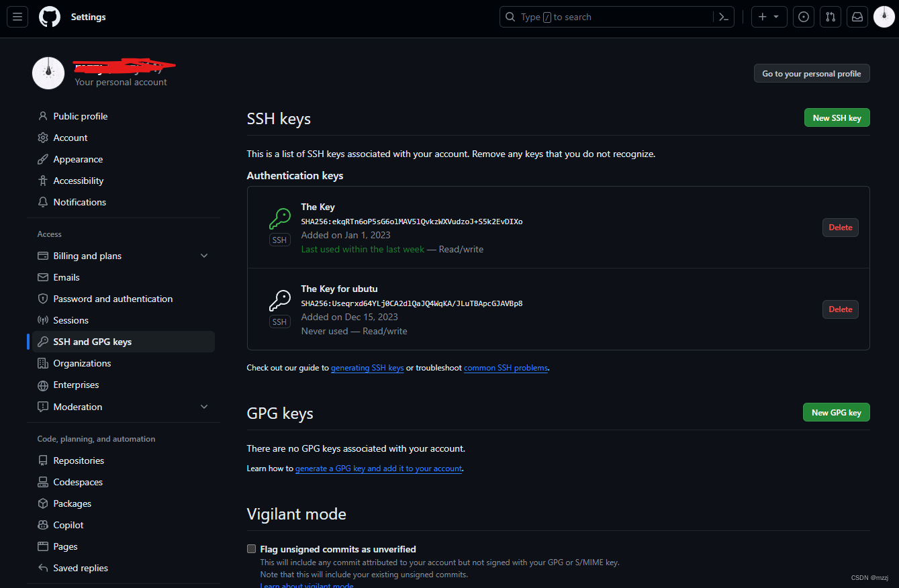Open the create new dropdown in header

(769, 16)
